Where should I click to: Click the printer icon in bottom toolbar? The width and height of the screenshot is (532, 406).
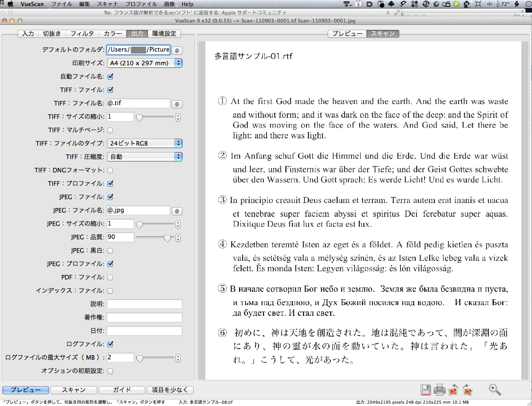pyautogui.click(x=439, y=390)
